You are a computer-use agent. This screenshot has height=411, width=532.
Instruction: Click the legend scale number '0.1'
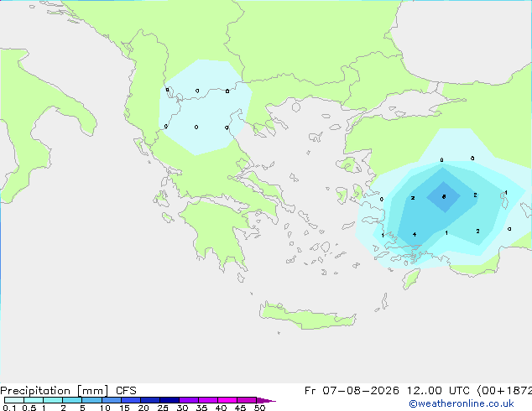9,408
